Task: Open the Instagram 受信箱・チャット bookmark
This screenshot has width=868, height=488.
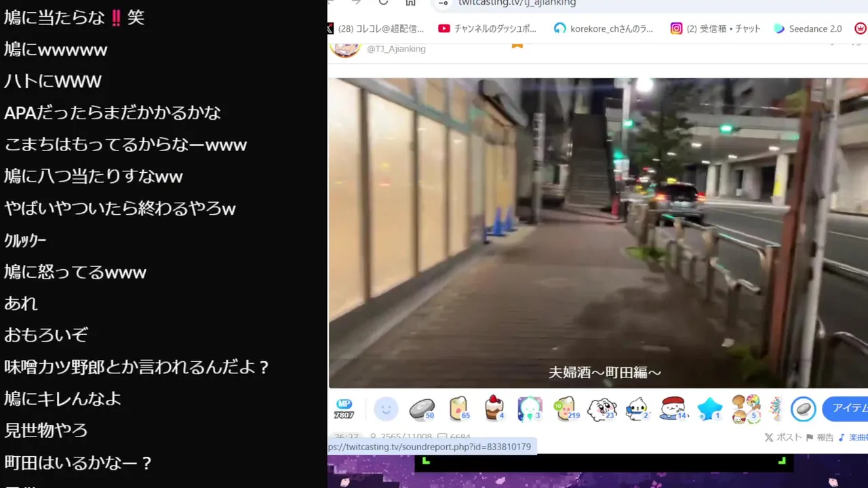Action: [715, 28]
